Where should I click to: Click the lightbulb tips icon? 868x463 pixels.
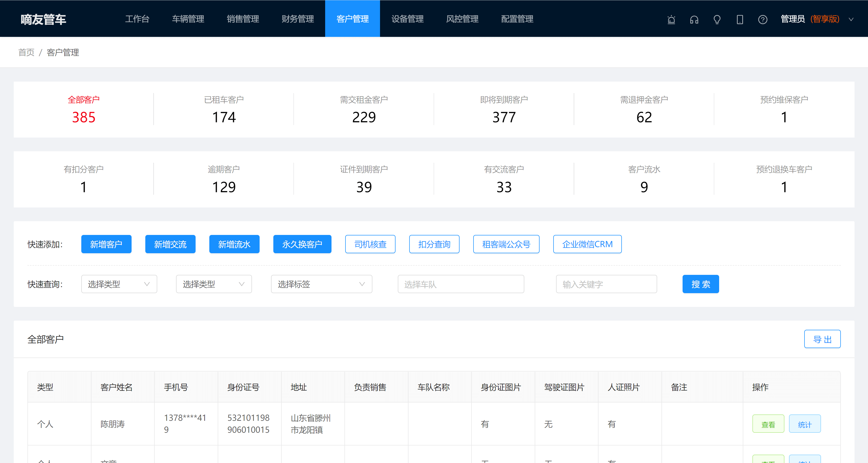pos(717,20)
